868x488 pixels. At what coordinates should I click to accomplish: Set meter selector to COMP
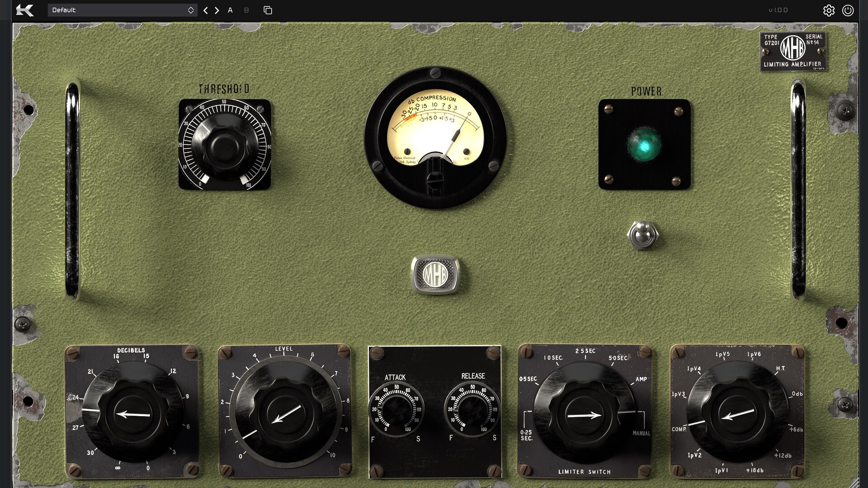[679, 429]
